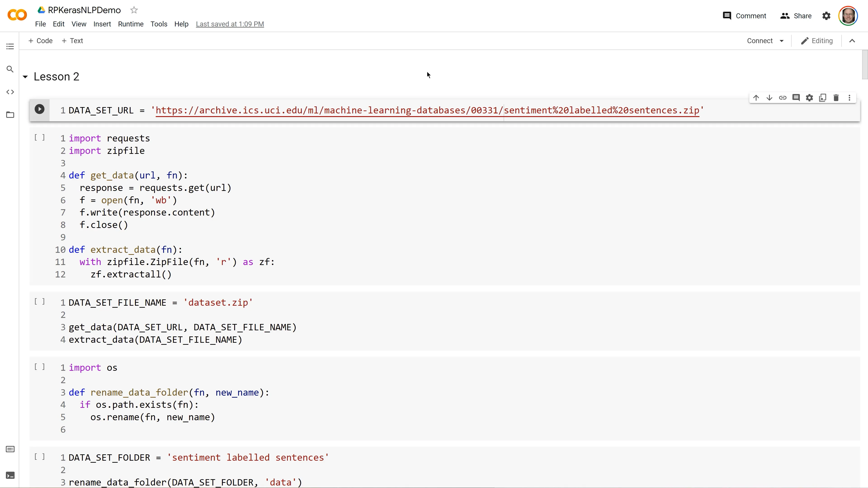Open the code snippets sidebar icon

10,92
